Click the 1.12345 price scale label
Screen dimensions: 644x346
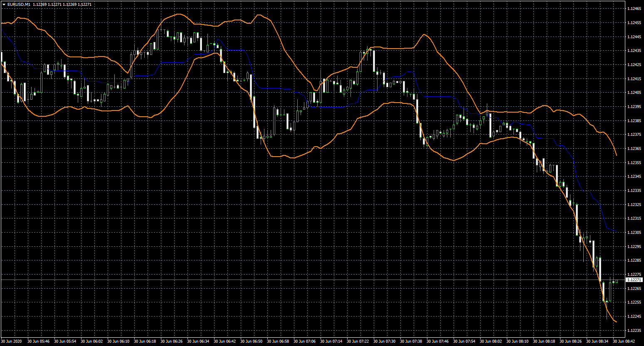634,176
